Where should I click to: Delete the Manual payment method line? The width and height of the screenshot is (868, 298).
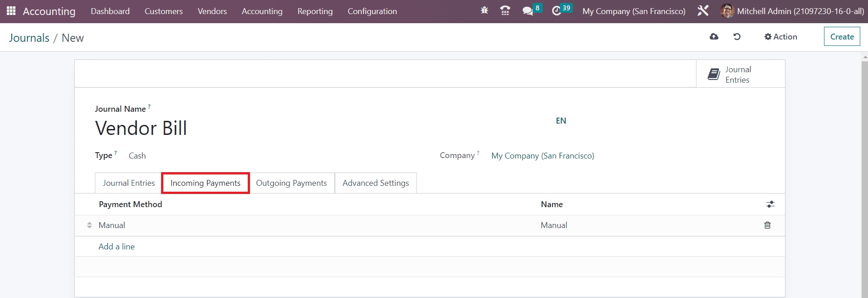point(767,225)
